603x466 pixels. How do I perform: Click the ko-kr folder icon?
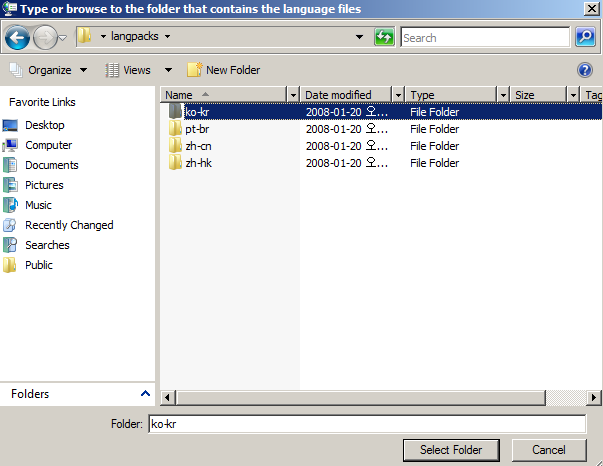click(175, 111)
